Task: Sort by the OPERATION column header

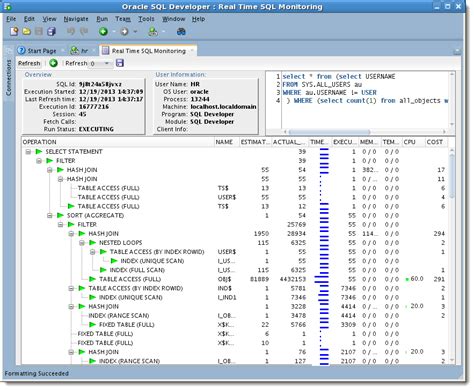Action: (117, 142)
